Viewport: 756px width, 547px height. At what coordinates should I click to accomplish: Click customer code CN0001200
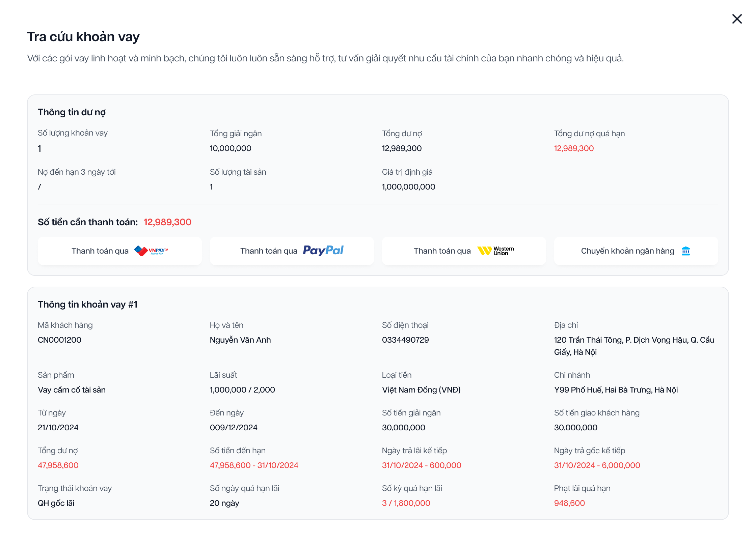coord(59,340)
